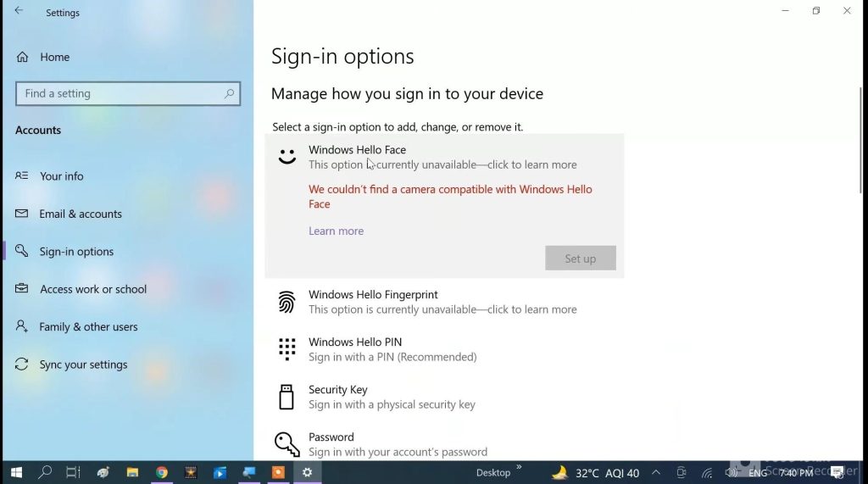868x484 pixels.
Task: Open Task View from taskbar
Action: coord(73,472)
